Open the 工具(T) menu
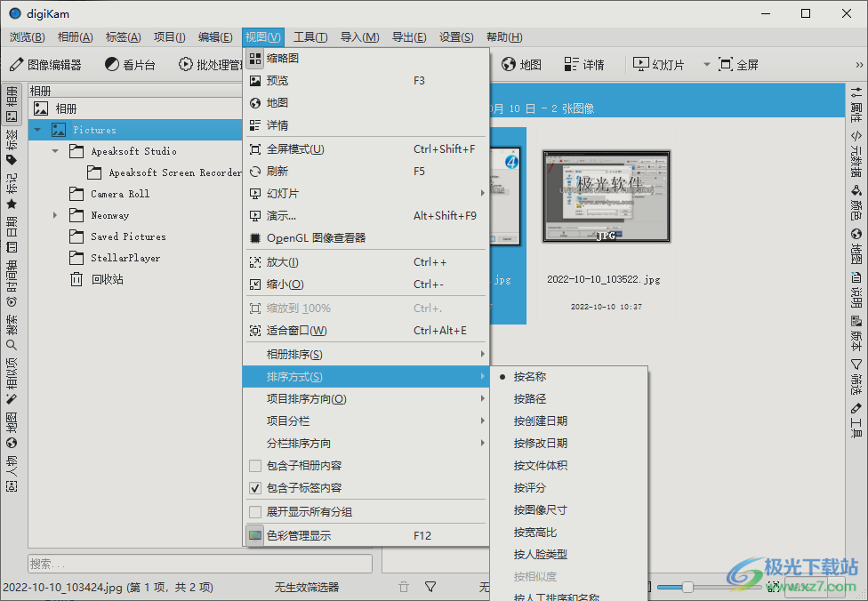 pos(309,36)
